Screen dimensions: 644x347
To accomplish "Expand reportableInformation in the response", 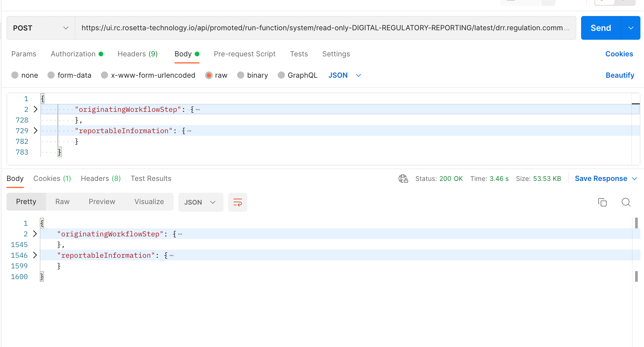I will click(x=35, y=255).
